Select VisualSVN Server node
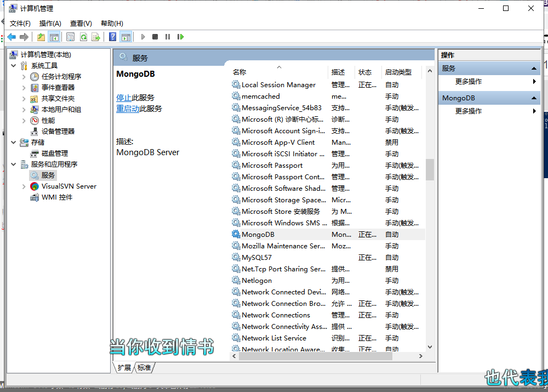This screenshot has width=548, height=392. pos(69,186)
